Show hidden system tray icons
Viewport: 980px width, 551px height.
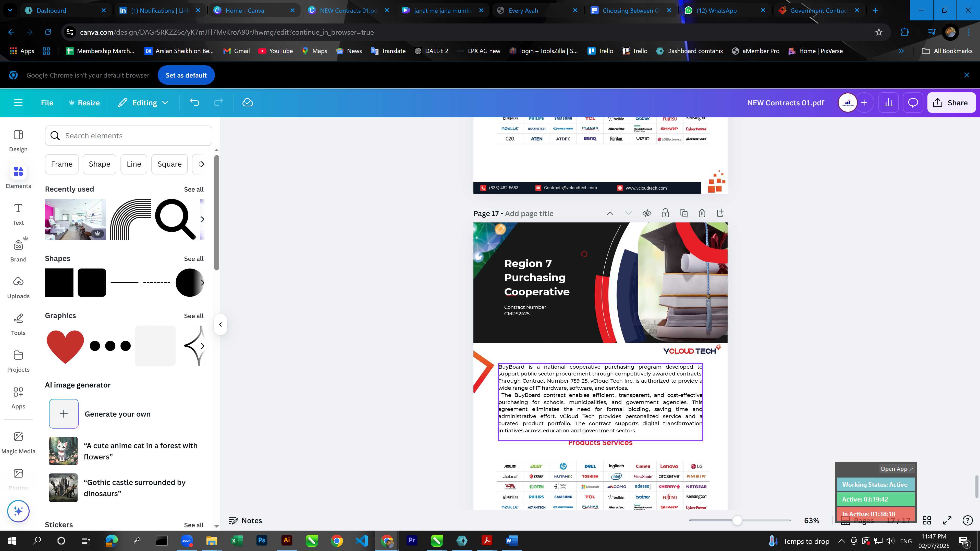841,541
